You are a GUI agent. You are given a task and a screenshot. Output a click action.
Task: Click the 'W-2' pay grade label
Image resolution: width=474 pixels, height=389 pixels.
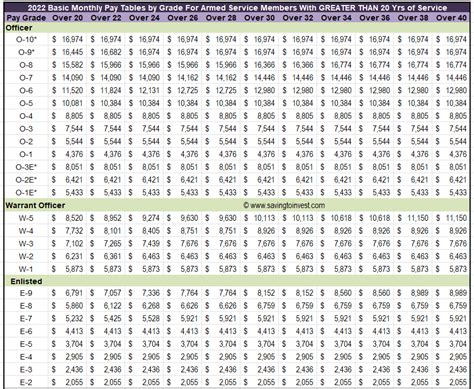click(x=26, y=256)
